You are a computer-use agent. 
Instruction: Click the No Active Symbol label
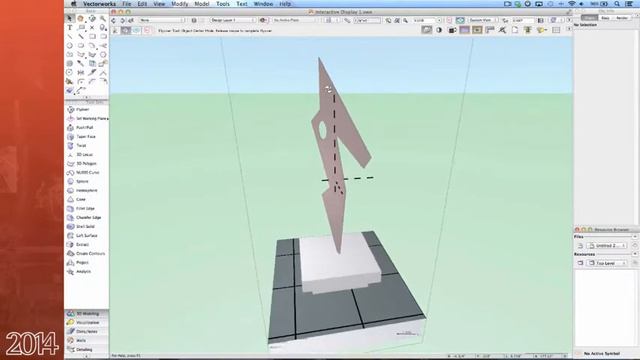click(602, 353)
